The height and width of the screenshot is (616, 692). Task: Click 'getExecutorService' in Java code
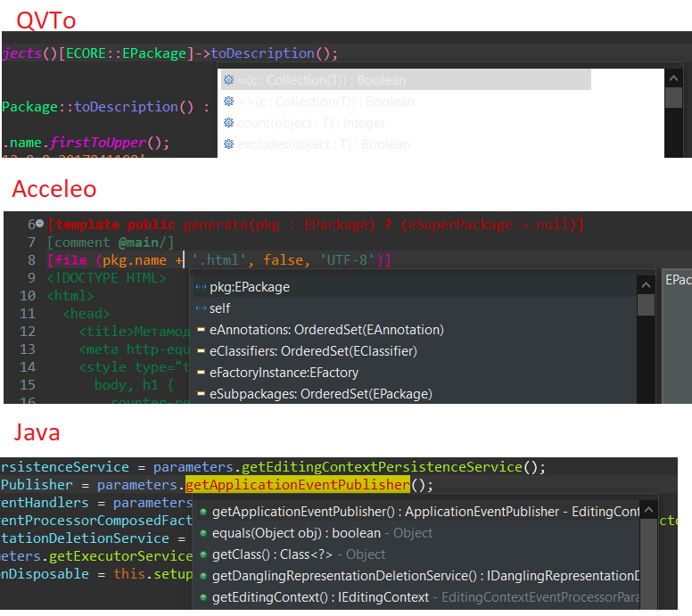pos(120,556)
